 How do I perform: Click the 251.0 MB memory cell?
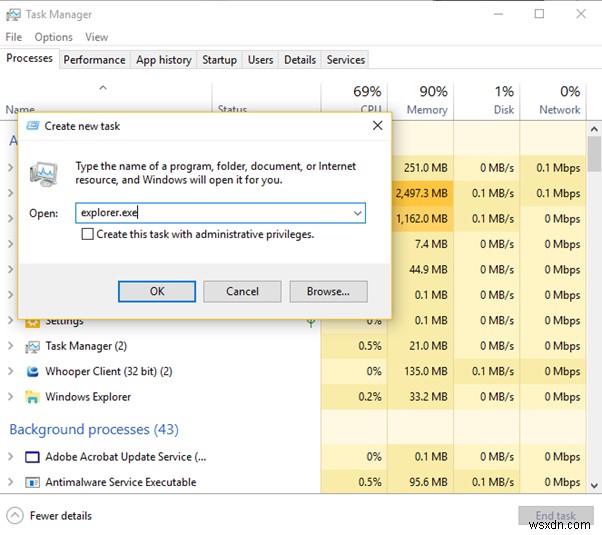[x=422, y=167]
